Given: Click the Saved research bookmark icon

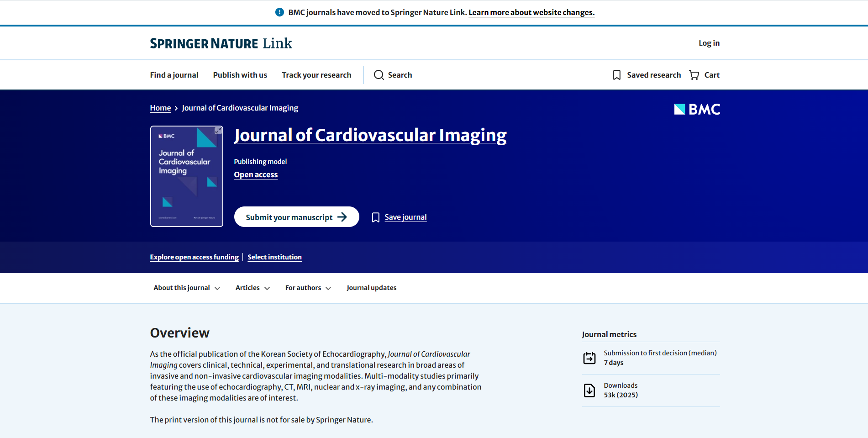Looking at the screenshot, I should 616,75.
